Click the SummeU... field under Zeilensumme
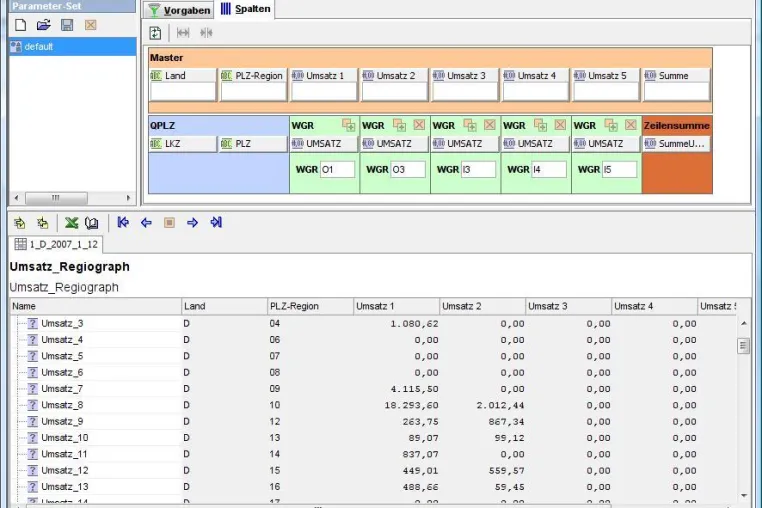 pyautogui.click(x=676, y=144)
